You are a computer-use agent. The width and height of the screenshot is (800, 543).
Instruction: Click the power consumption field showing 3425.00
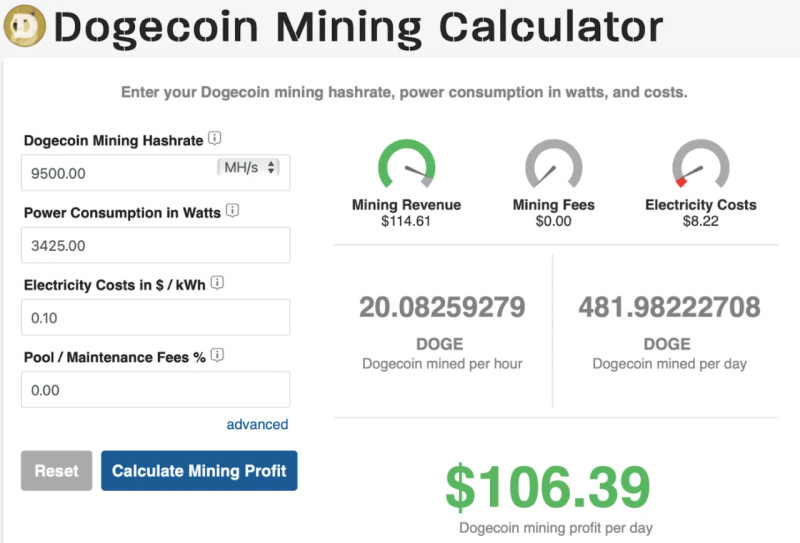click(155, 245)
